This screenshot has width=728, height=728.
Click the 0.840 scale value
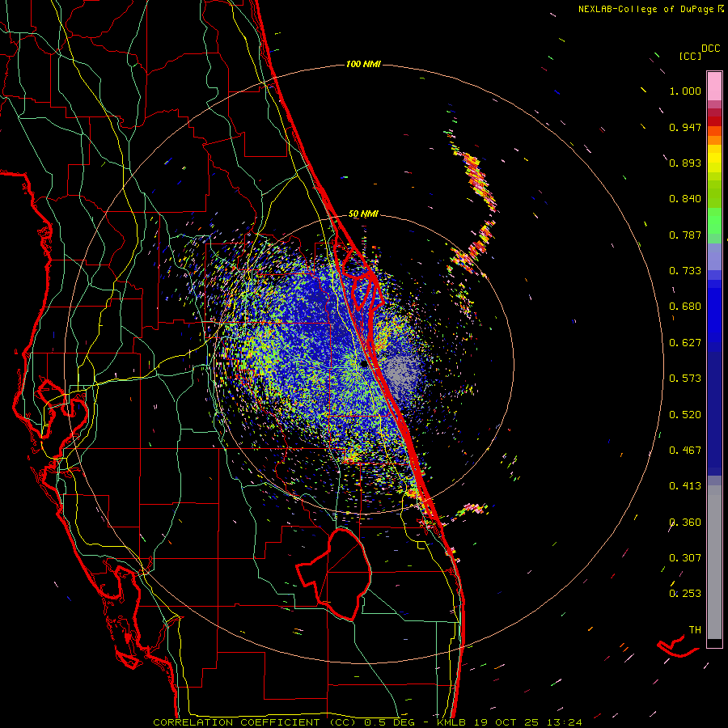(x=685, y=199)
